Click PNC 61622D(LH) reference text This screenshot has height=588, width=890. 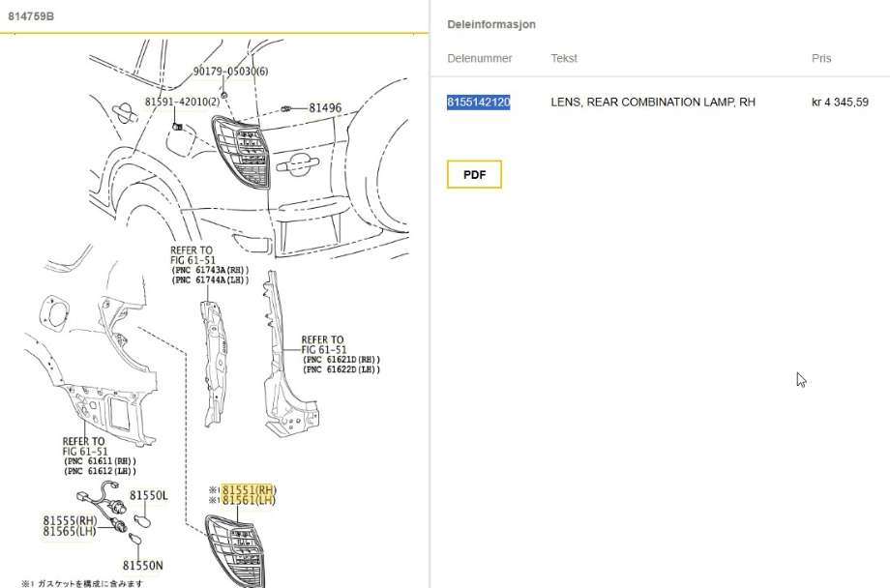(341, 369)
